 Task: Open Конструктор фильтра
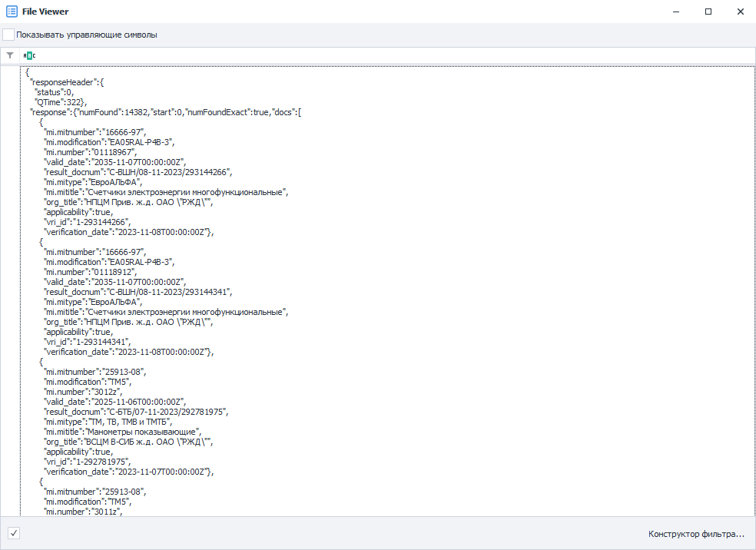[696, 534]
